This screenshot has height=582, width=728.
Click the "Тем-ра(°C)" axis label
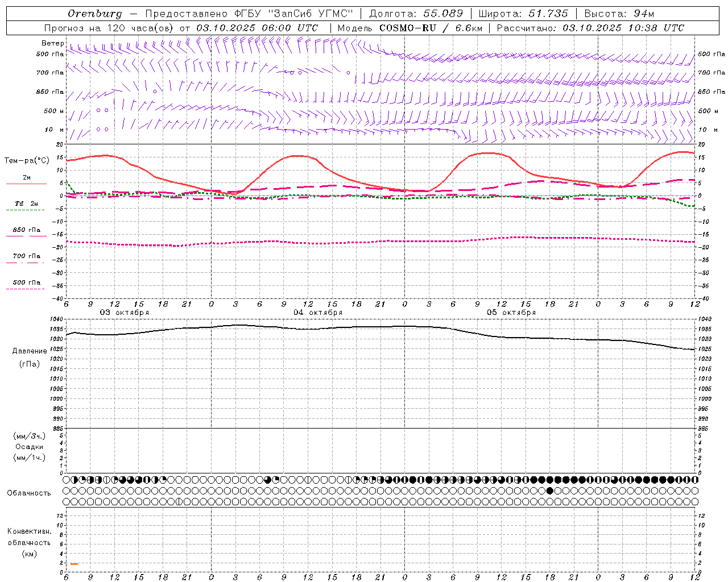(x=27, y=161)
